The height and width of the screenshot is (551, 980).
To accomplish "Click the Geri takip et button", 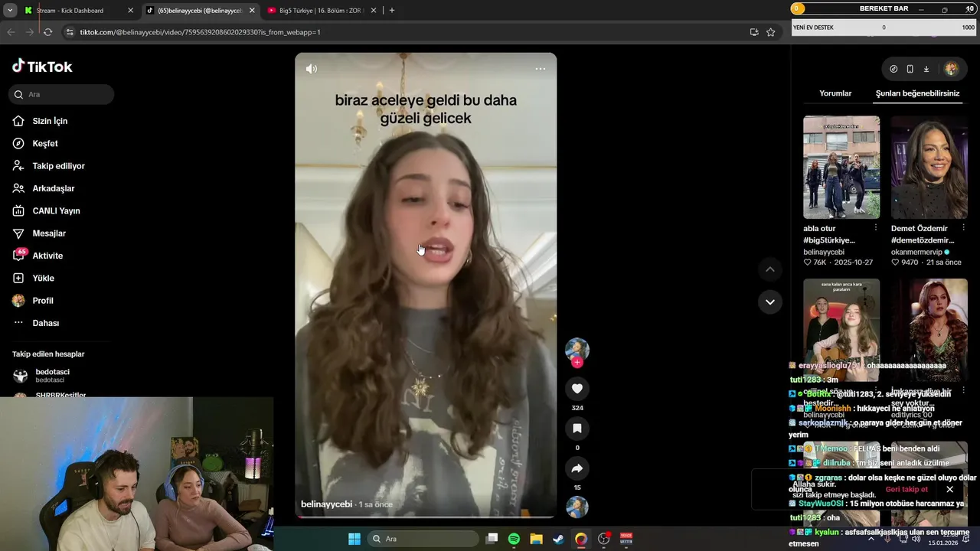I will pyautogui.click(x=906, y=489).
